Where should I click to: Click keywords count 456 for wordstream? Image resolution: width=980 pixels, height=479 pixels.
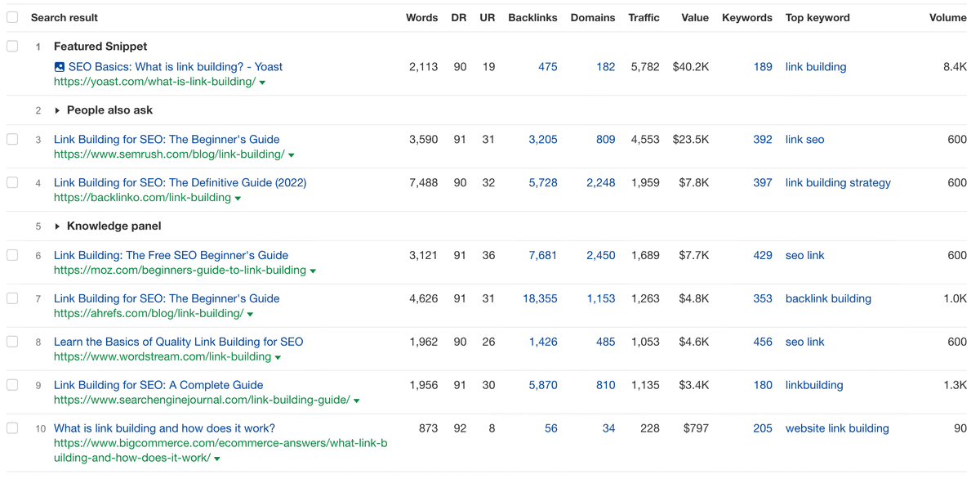pyautogui.click(x=763, y=342)
